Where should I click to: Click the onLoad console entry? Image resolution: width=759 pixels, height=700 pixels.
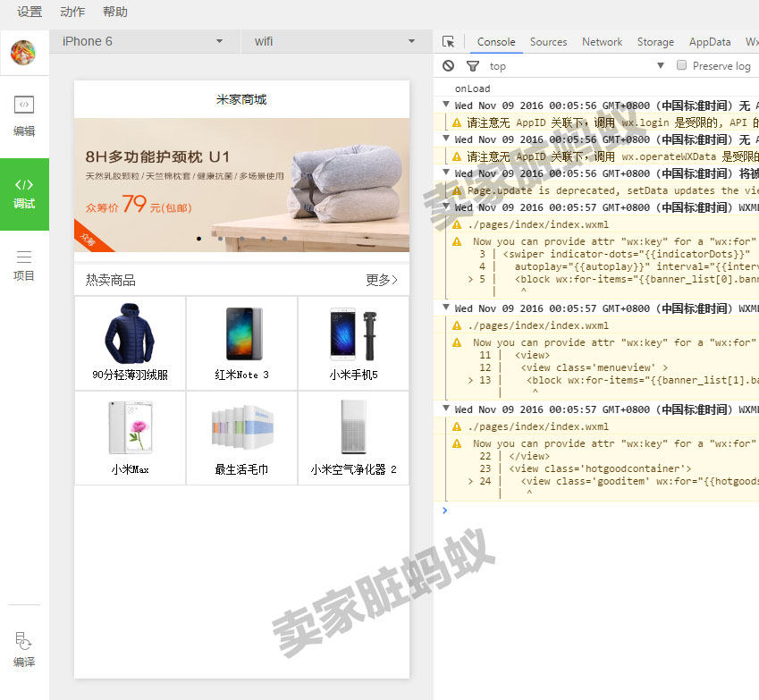click(x=472, y=89)
